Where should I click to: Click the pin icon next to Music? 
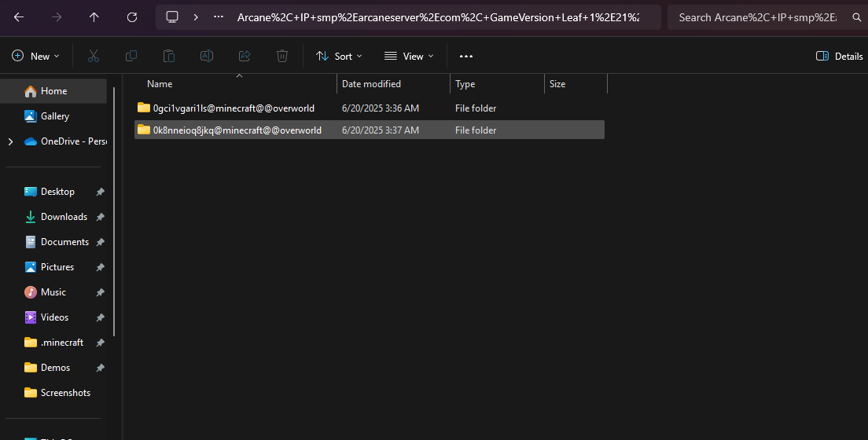click(x=100, y=293)
